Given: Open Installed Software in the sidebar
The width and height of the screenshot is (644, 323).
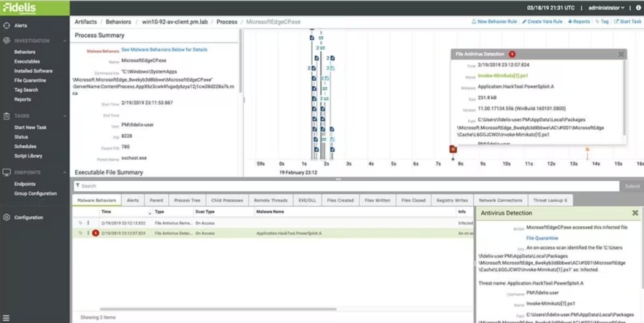Looking at the screenshot, I should click(x=33, y=71).
